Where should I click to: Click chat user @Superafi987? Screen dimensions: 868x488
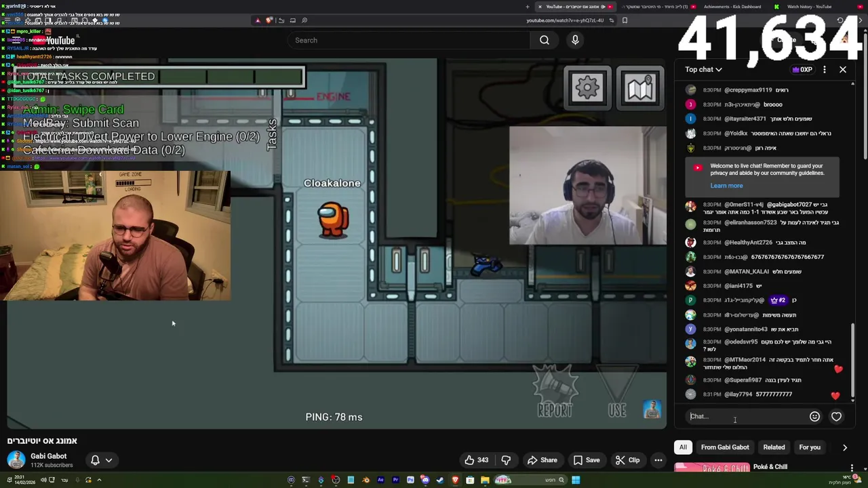tap(743, 380)
